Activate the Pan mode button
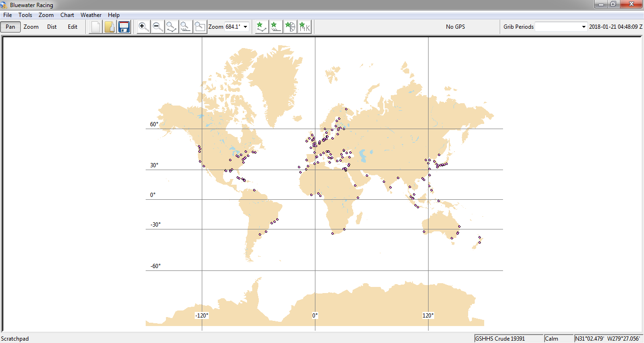The width and height of the screenshot is (644, 343). click(10, 27)
